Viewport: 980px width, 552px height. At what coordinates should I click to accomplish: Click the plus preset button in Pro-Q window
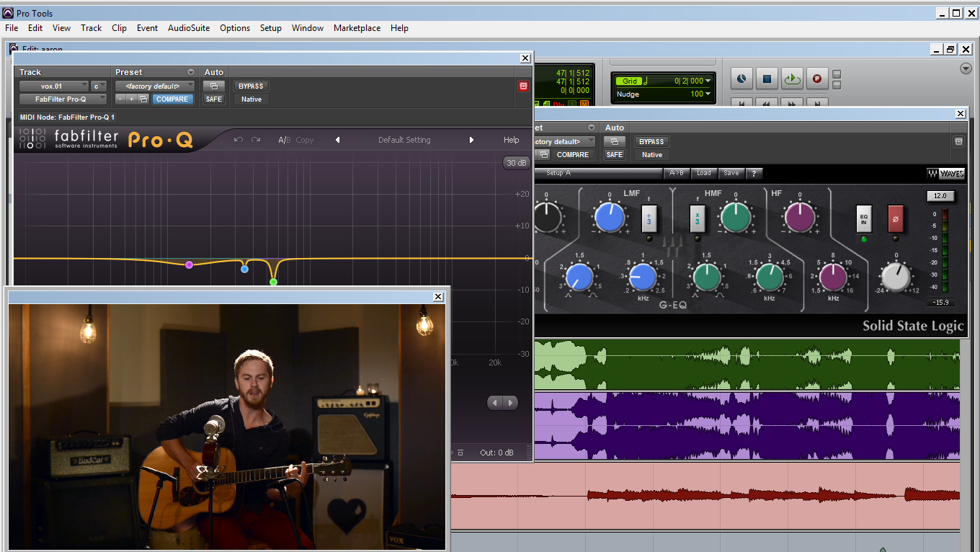coord(131,99)
